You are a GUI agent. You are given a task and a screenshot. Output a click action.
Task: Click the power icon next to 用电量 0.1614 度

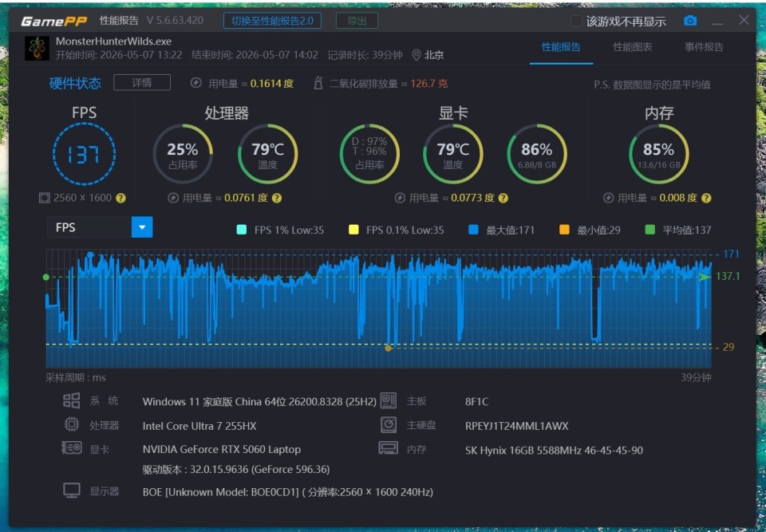click(x=196, y=83)
